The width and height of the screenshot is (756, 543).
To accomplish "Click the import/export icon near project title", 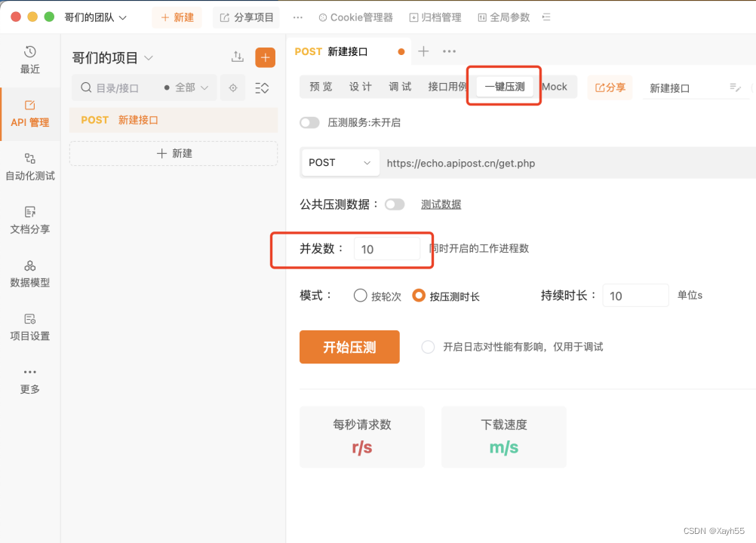I will coord(237,57).
